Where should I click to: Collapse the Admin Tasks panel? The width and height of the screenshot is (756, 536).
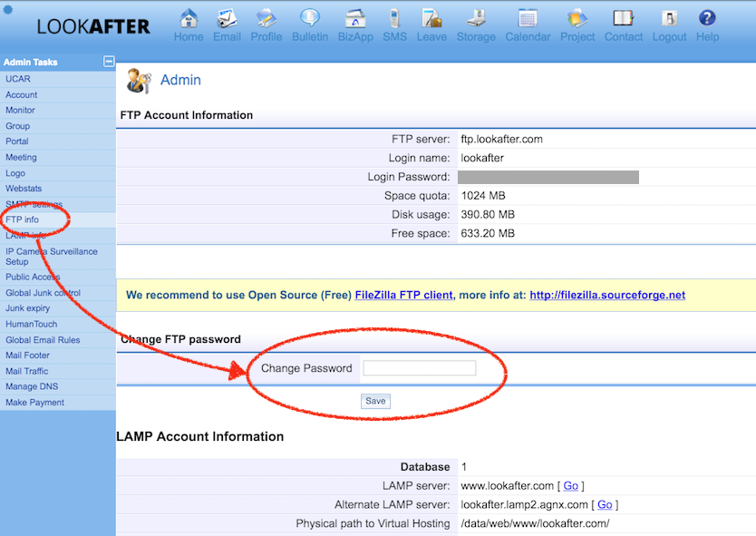point(110,62)
